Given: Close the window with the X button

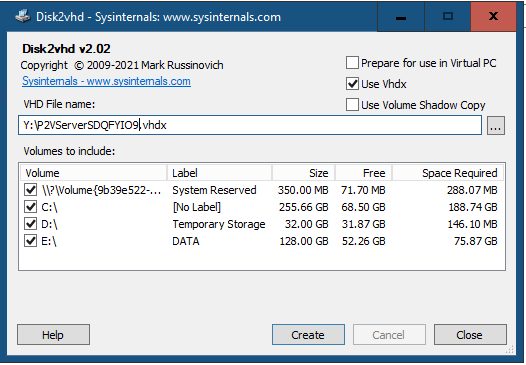Looking at the screenshot, I should pos(493,16).
